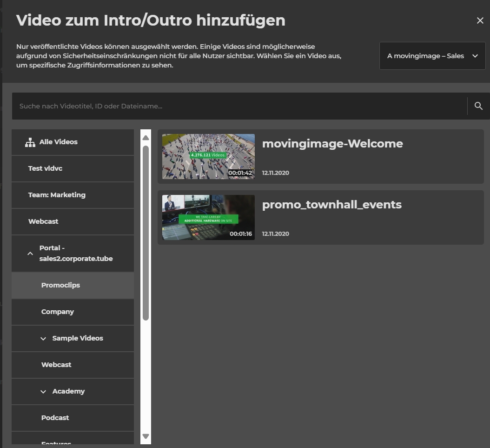Click the video search input field
490x448 pixels.
coord(239,106)
